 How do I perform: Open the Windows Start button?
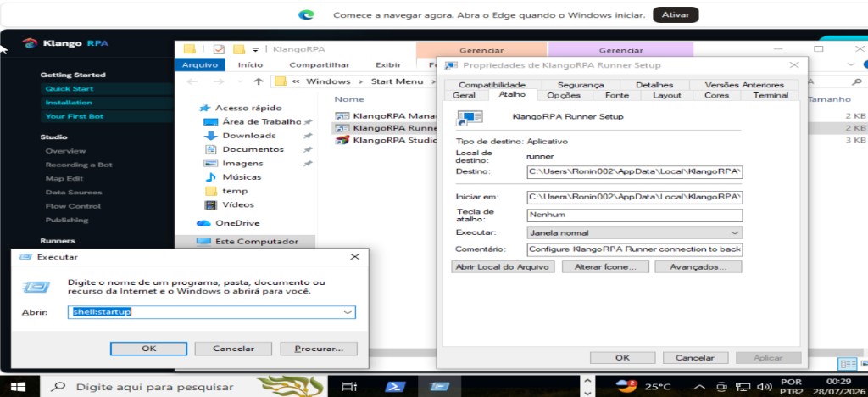tap(19, 387)
